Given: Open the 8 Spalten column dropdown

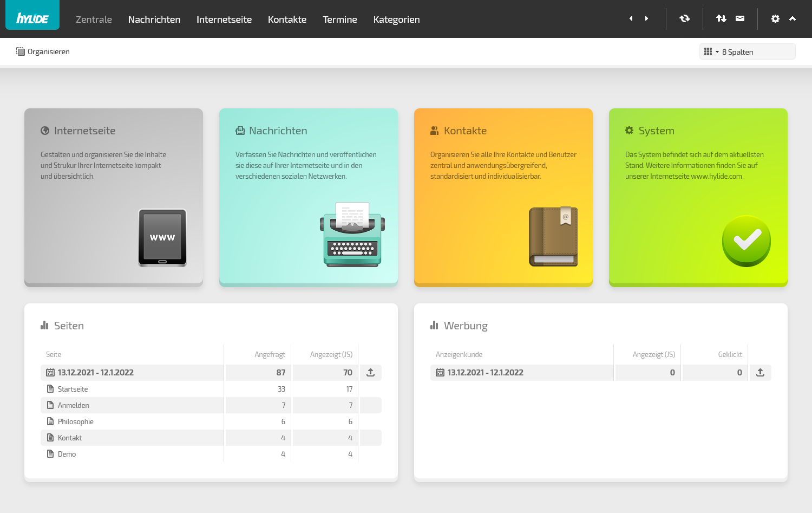Looking at the screenshot, I should (747, 52).
